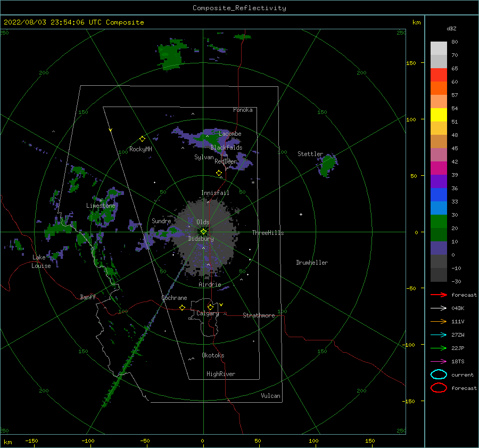Select the magenta 39-42 dBZ swatch
The width and height of the screenshot is (479, 448).
[439, 168]
